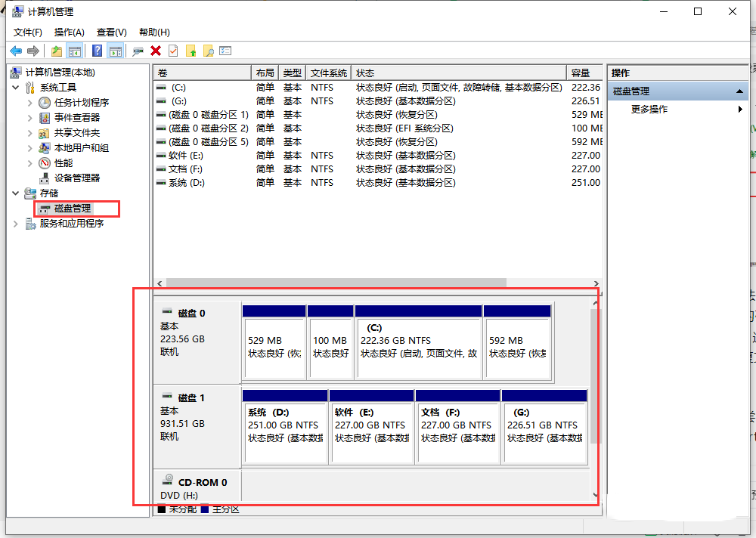Click the folder with green arrow icon
Viewport: 756px width, 538px height.
[191, 51]
